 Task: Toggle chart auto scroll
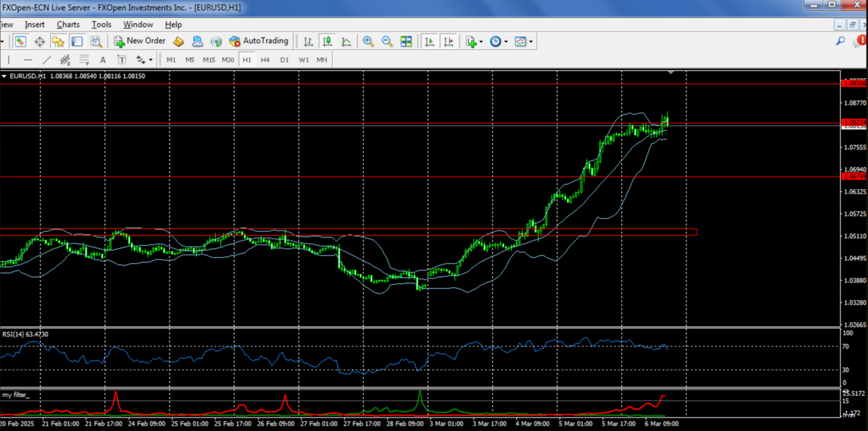(429, 42)
